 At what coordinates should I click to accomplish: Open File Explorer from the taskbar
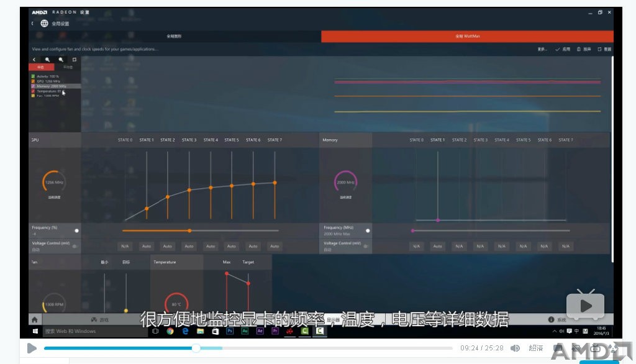(x=201, y=331)
